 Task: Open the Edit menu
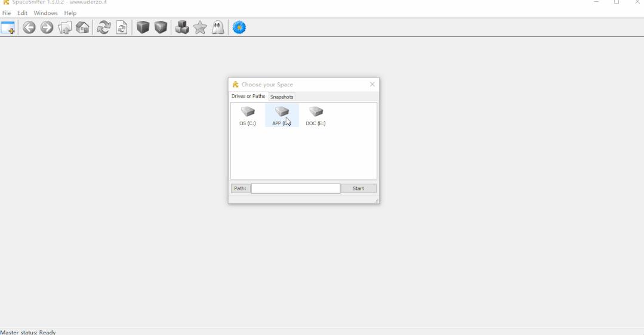click(22, 13)
